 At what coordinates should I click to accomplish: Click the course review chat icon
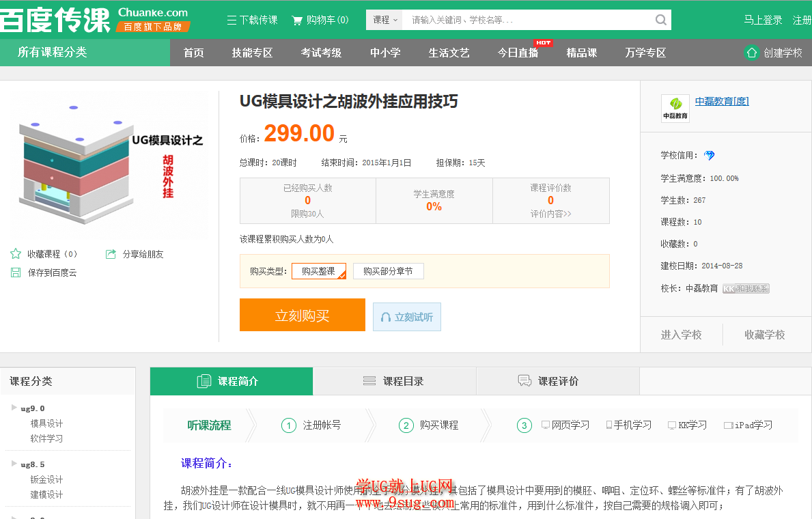(x=524, y=381)
